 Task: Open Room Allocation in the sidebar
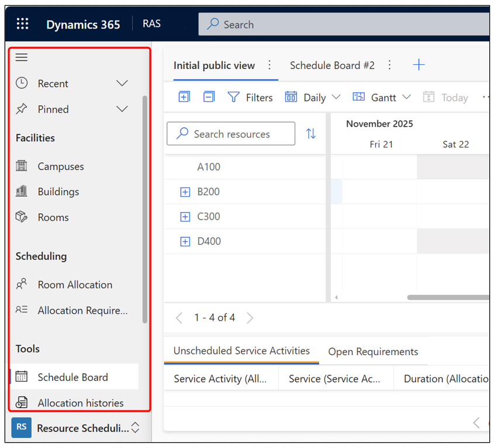tap(75, 284)
